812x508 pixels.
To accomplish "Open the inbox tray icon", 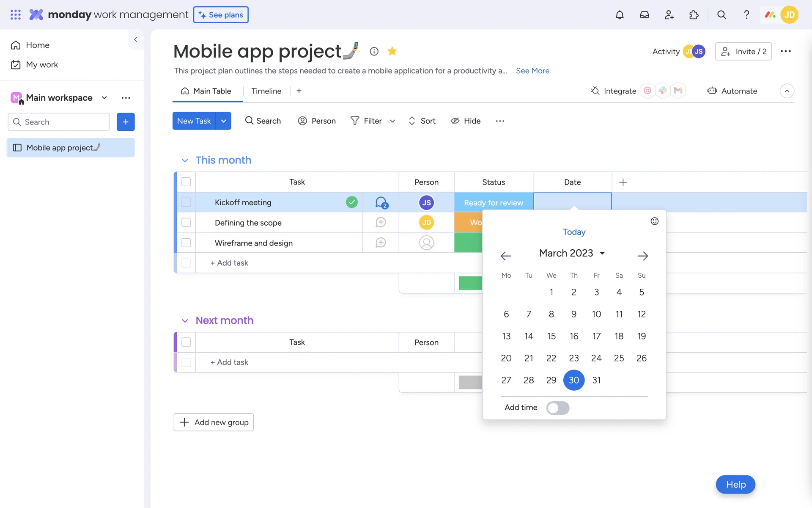I will [x=644, y=15].
